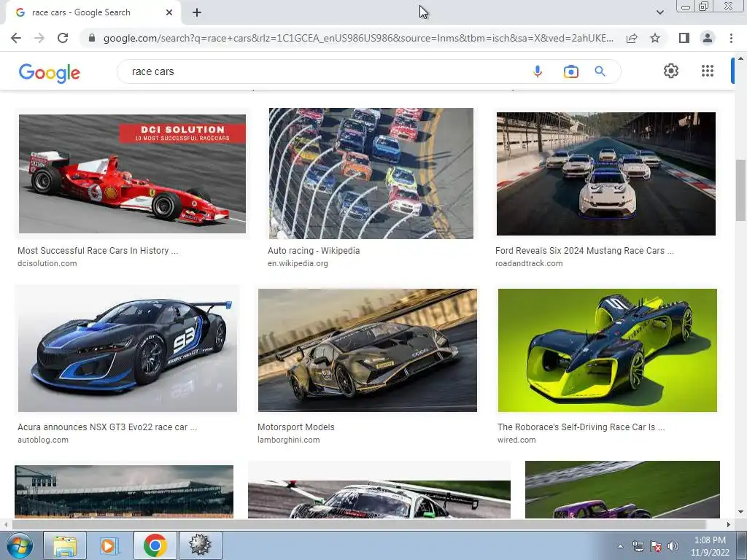Click the horizontal scrollbar left arrow
The height and width of the screenshot is (560, 747).
coord(6,524)
